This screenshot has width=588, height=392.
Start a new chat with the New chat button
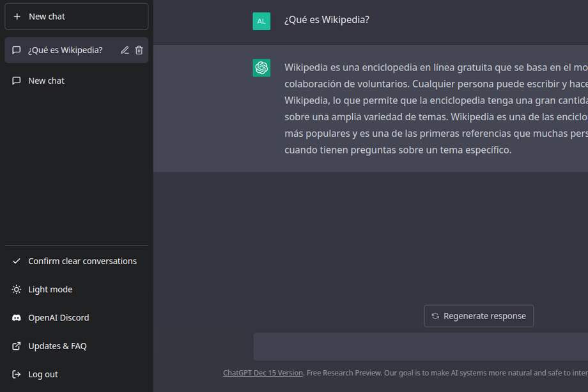pyautogui.click(x=76, y=16)
